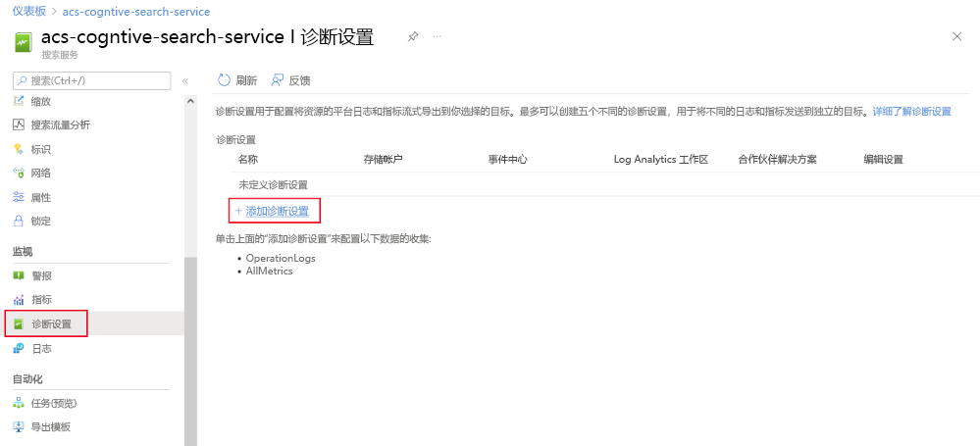
Task: Close the diagnostic settings blade
Action: 956,37
